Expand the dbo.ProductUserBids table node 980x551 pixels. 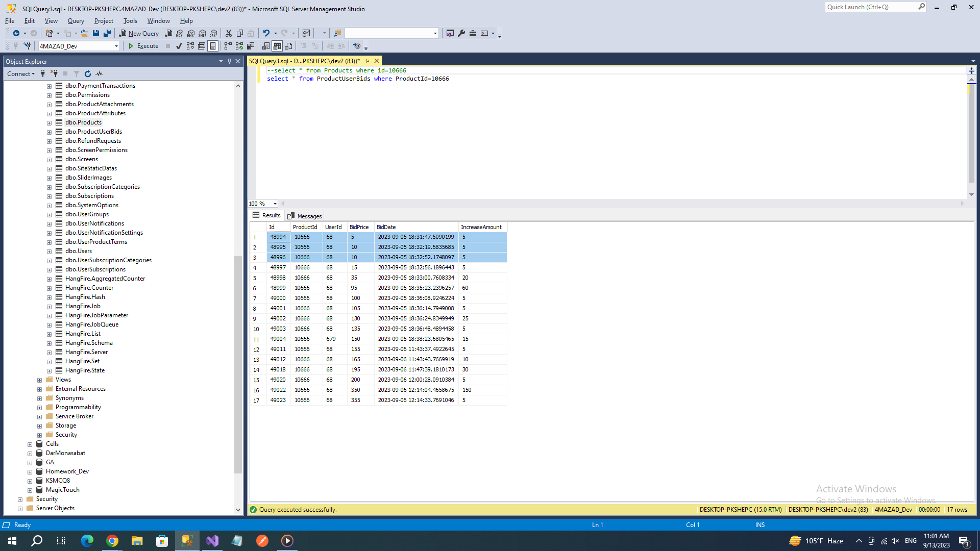point(50,132)
